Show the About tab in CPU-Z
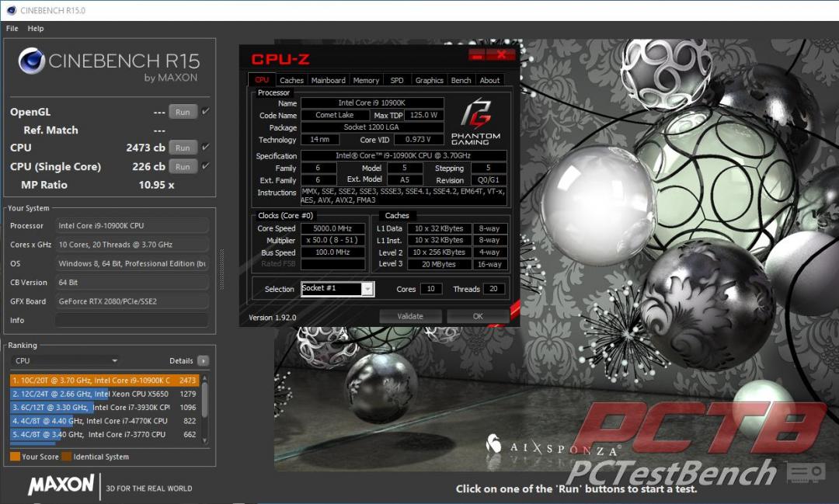Viewport: 839px width, 504px height. (x=489, y=80)
